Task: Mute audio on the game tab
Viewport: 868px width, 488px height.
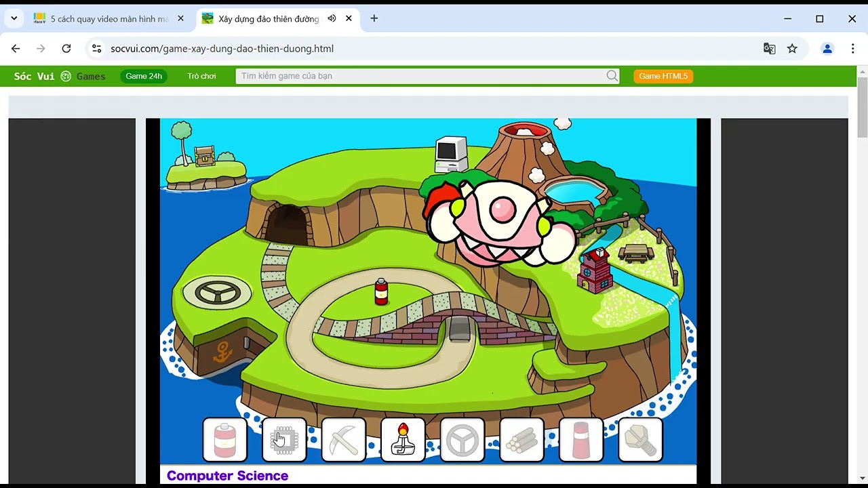Action: coord(332,19)
